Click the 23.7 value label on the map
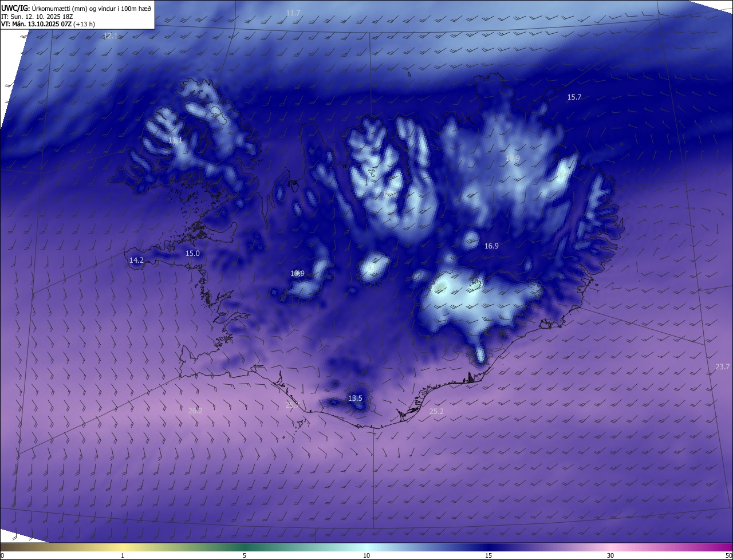The image size is (733, 560). (723, 367)
